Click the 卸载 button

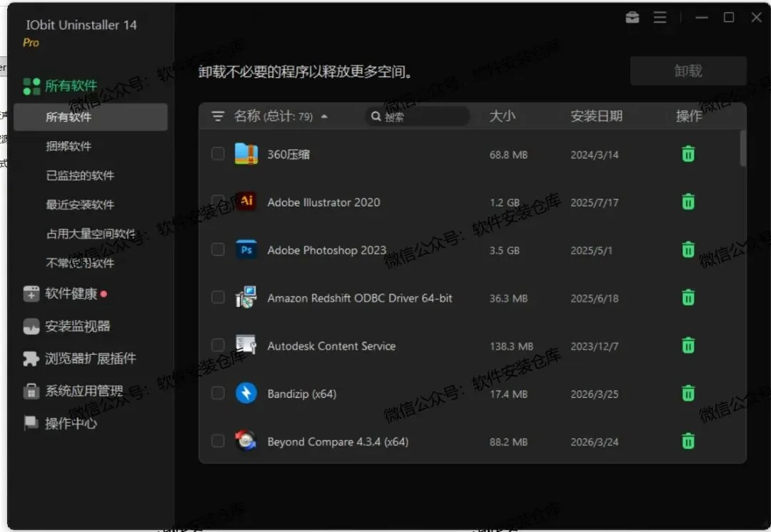point(688,71)
